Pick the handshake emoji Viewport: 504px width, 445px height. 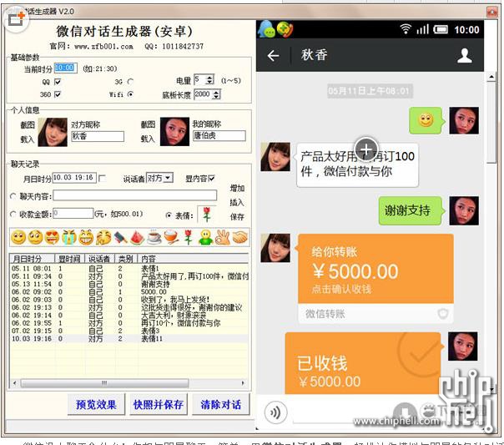pyautogui.click(x=239, y=238)
